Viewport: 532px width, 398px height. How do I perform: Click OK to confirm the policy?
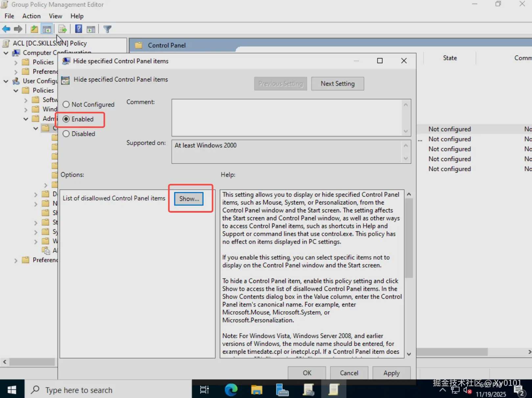tap(307, 373)
